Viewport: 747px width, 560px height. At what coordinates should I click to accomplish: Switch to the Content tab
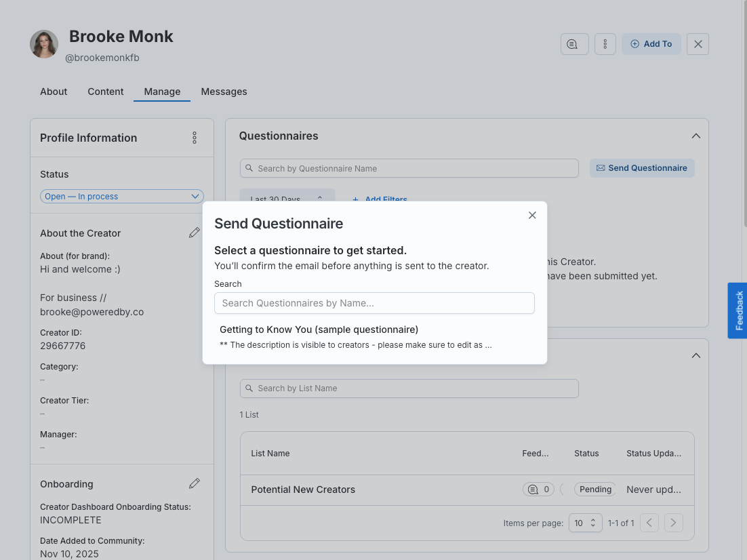click(106, 92)
